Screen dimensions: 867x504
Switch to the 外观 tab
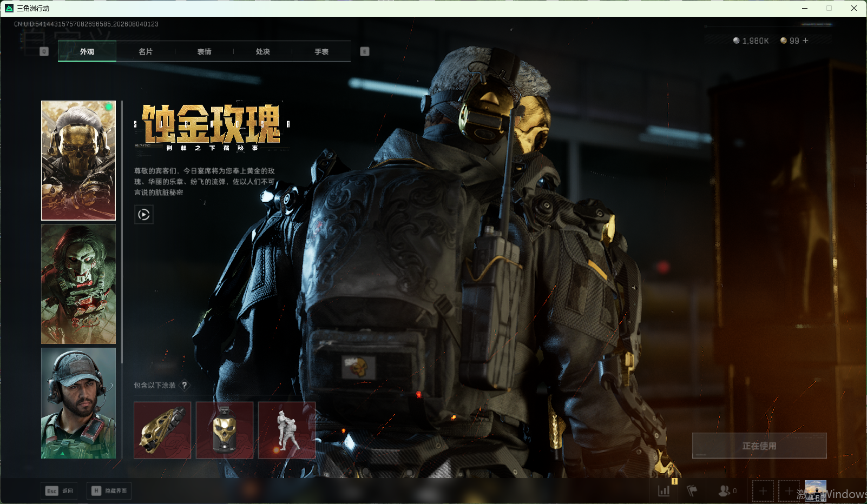87,51
